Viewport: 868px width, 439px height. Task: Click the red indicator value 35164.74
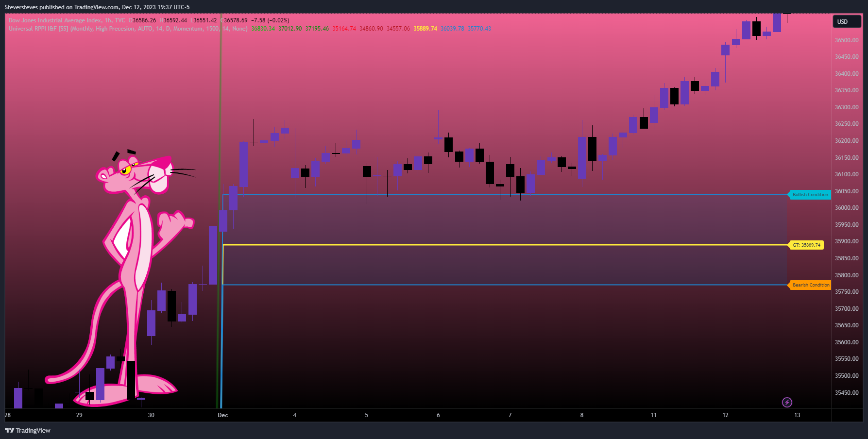[x=344, y=29]
